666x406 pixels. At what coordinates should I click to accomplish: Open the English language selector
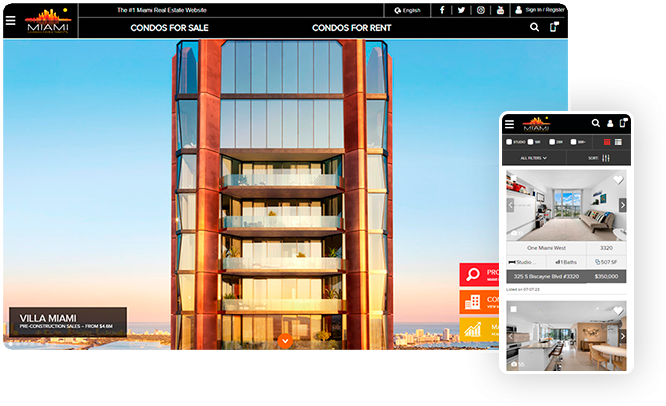pos(407,10)
